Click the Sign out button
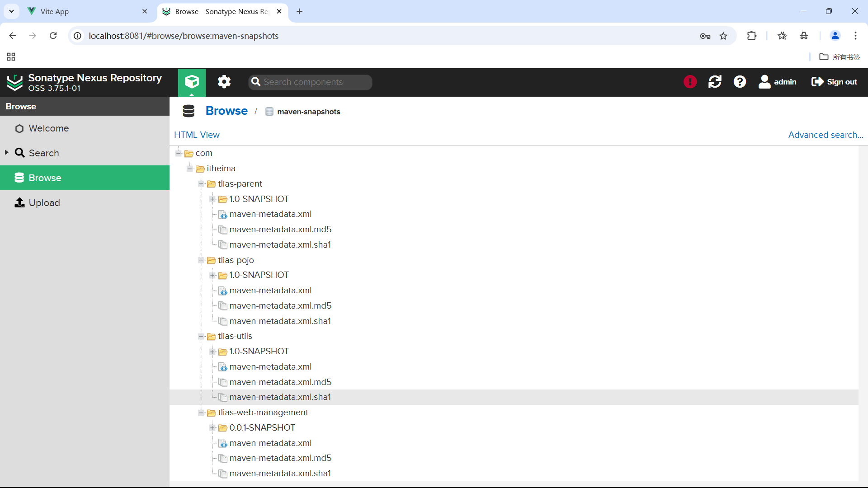The height and width of the screenshot is (488, 868). pyautogui.click(x=834, y=82)
